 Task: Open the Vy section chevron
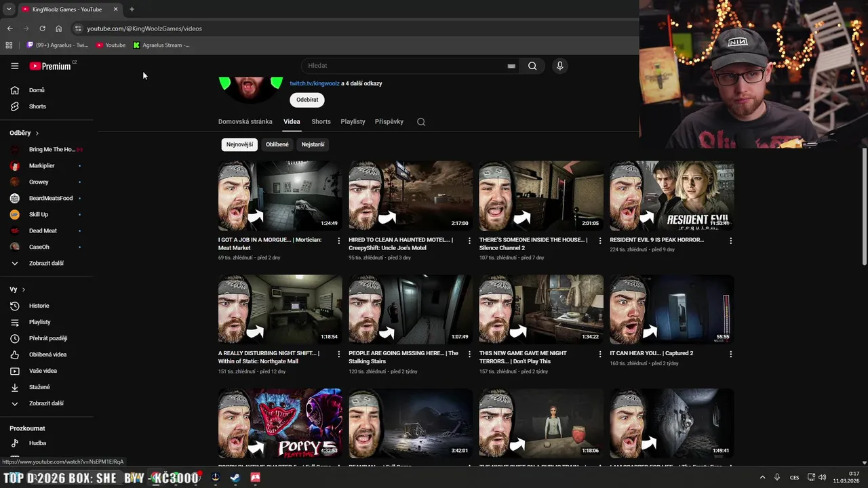click(24, 290)
